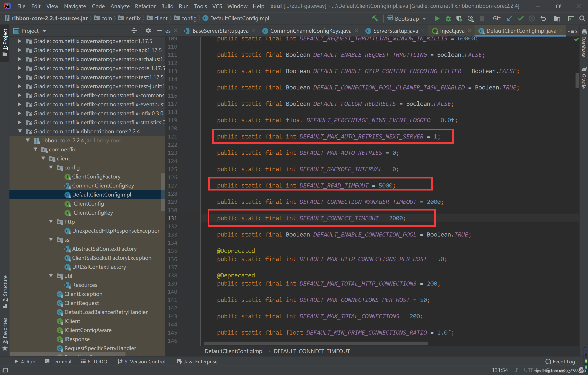
Task: Toggle the Project tool window side tab
Action: coord(5,42)
